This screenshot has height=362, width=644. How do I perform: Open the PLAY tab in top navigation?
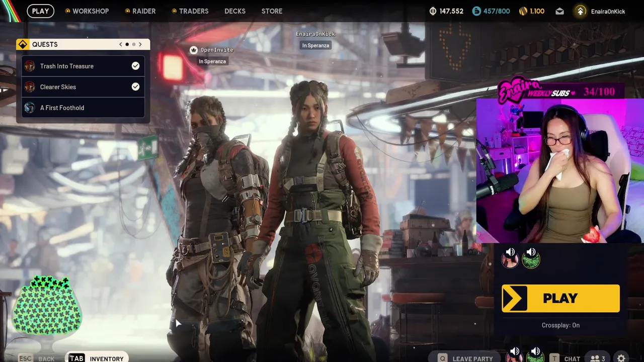pyautogui.click(x=40, y=11)
